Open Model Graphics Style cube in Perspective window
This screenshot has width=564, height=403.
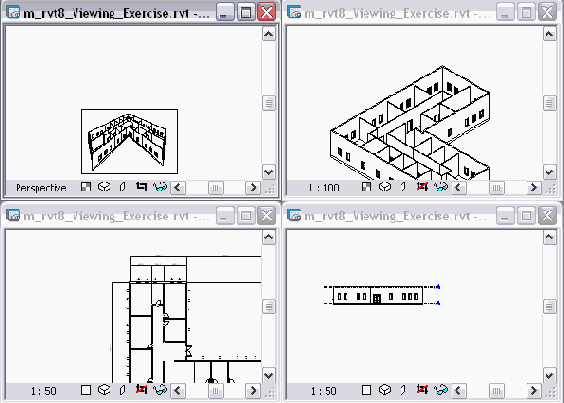[104, 187]
